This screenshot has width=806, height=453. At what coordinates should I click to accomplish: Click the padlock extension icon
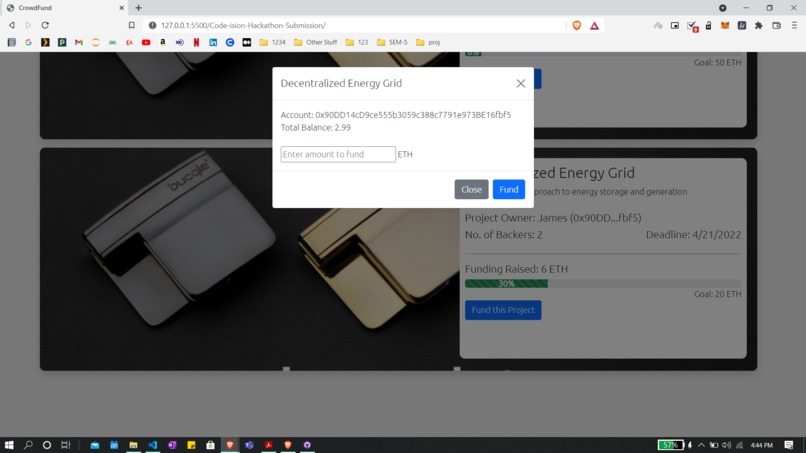click(708, 25)
